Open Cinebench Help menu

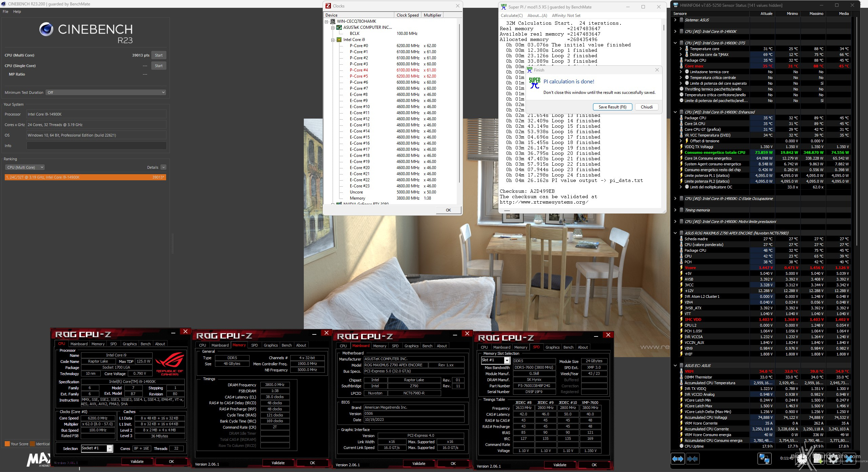tap(17, 12)
